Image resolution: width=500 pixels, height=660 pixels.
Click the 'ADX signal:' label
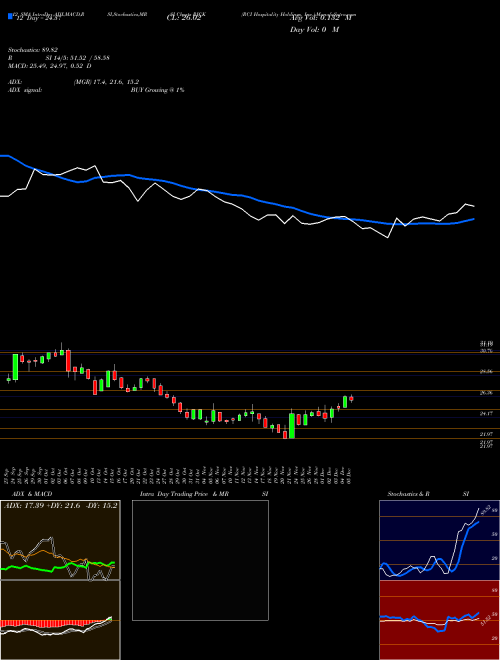click(x=25, y=90)
